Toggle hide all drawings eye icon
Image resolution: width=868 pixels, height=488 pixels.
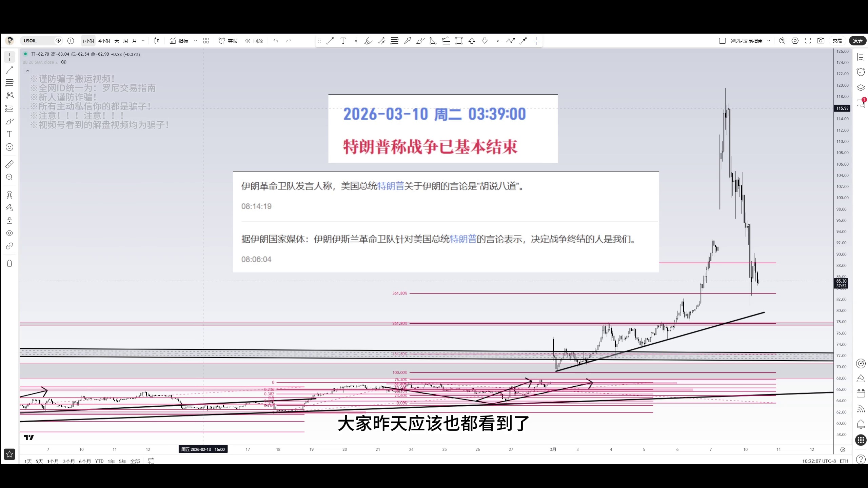9,233
